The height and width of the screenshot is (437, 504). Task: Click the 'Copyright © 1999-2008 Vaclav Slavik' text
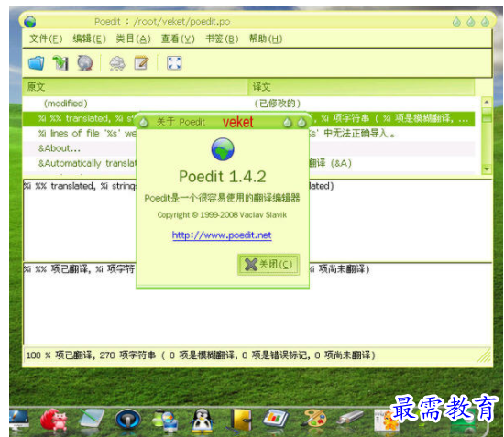coord(222,215)
